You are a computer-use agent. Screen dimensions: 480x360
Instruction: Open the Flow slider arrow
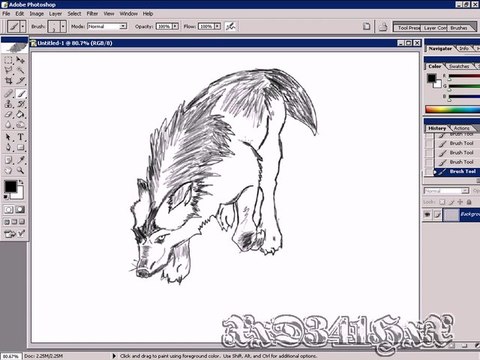pyautogui.click(x=217, y=26)
